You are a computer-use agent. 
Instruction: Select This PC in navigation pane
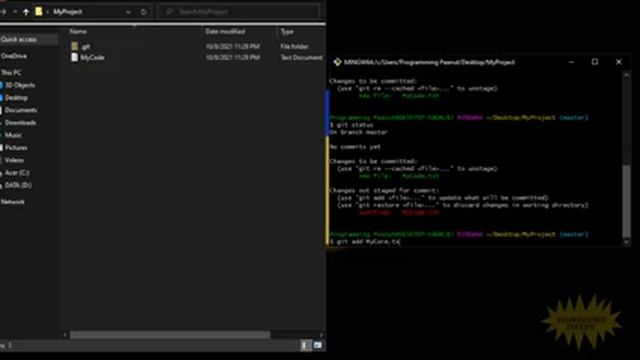(11, 73)
